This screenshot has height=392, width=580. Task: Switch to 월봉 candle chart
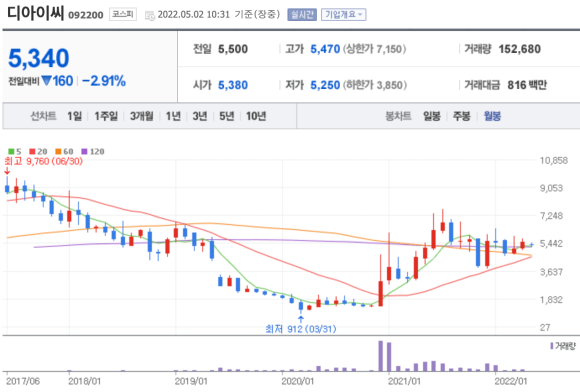(492, 116)
